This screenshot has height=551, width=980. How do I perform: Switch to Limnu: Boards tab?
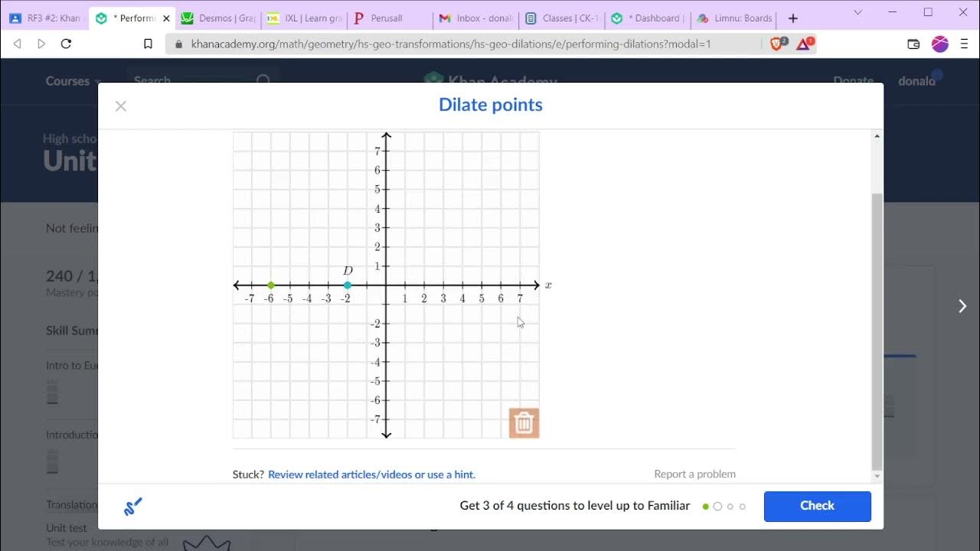click(734, 18)
